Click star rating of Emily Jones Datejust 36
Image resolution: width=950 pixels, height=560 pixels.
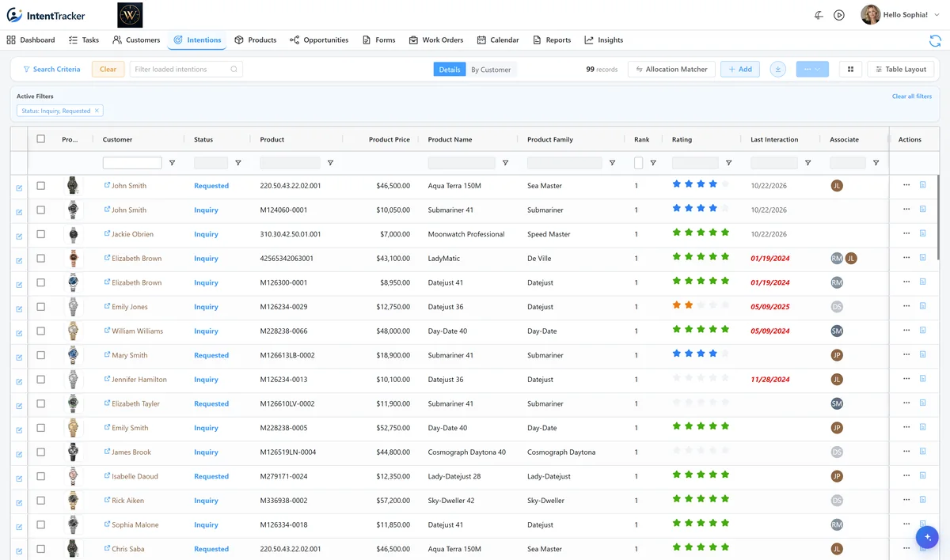[701, 305]
